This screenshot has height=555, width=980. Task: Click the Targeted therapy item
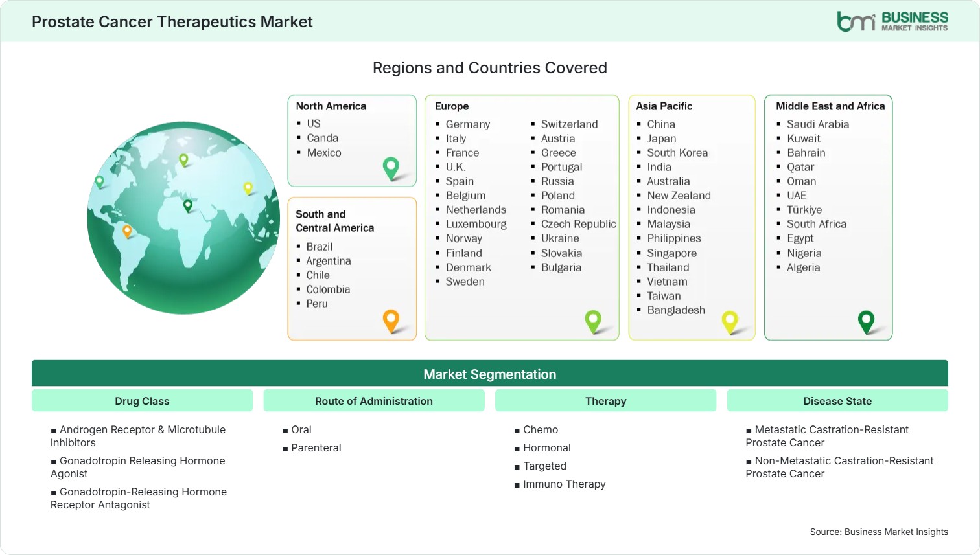tap(541, 466)
